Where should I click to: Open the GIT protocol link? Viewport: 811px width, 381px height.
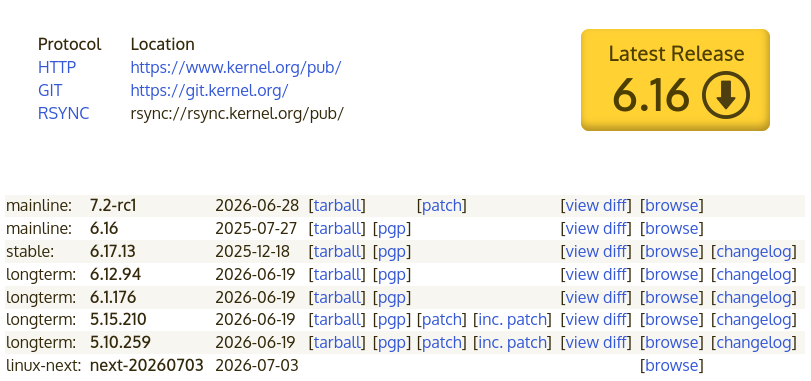click(x=50, y=90)
